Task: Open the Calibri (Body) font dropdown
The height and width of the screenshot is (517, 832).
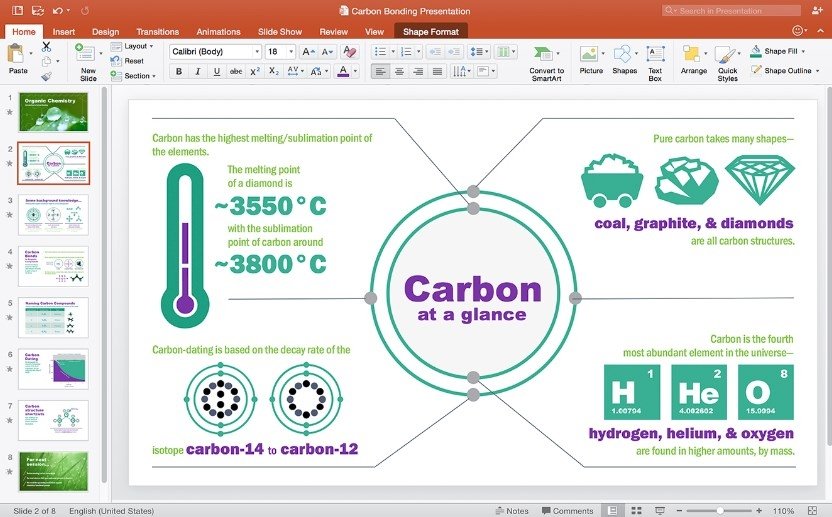Action: [x=257, y=51]
